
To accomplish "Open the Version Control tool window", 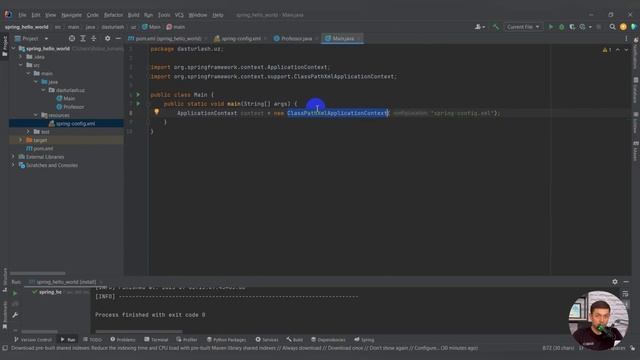I will [x=33, y=340].
